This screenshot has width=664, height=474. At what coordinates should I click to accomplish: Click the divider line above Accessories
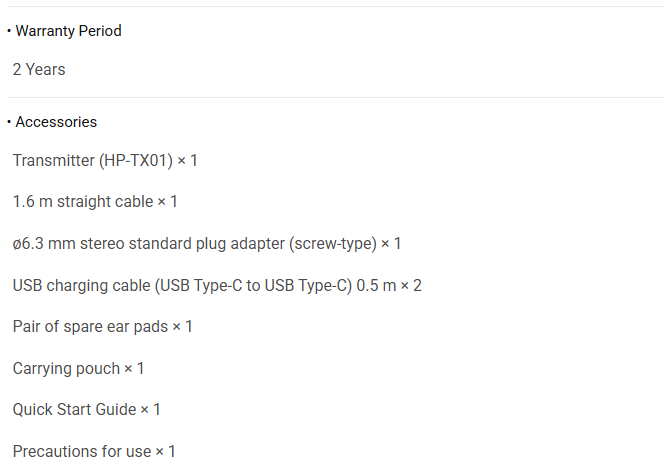[332, 97]
